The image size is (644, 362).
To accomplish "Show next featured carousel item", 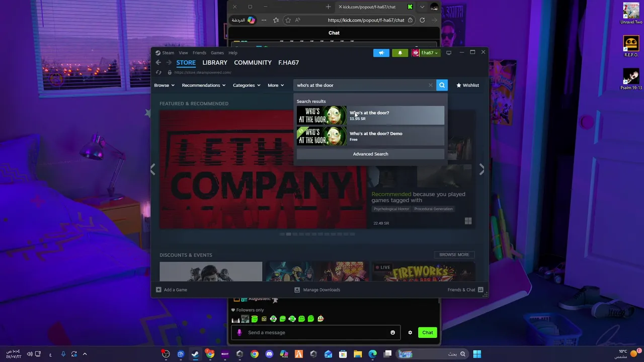I will tap(481, 170).
